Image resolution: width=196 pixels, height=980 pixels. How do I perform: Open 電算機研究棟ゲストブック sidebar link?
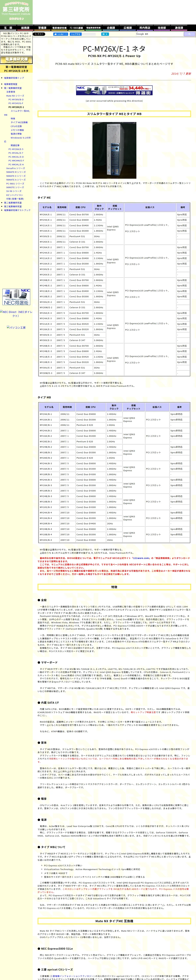(x=17, y=210)
